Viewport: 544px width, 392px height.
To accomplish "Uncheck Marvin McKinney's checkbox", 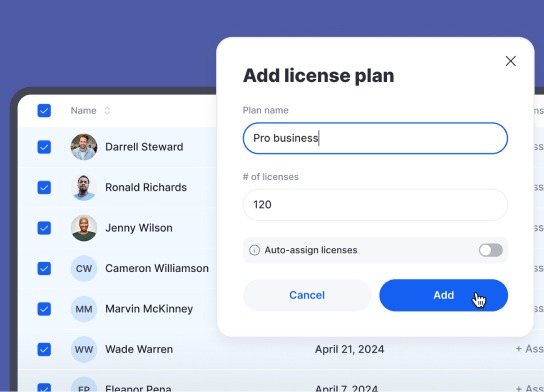I will coord(44,309).
